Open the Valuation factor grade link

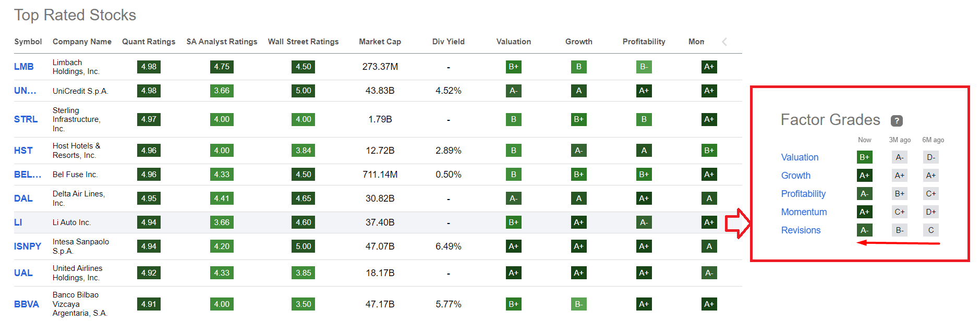(x=800, y=157)
